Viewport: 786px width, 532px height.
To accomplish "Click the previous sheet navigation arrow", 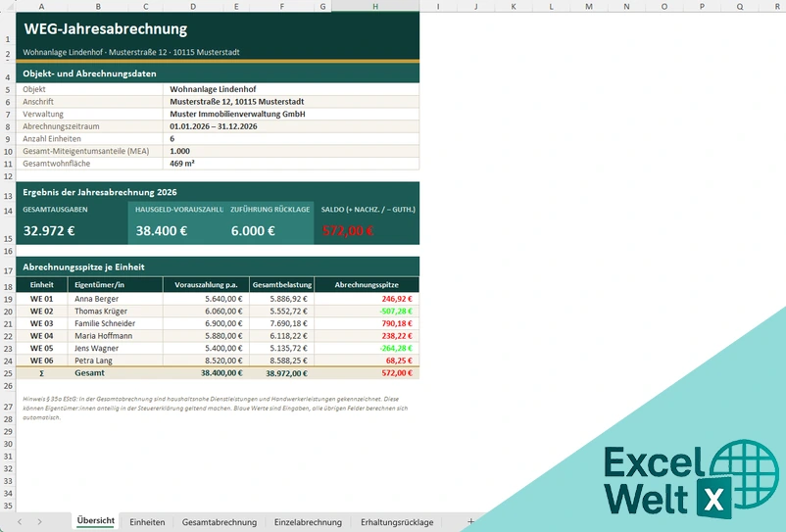I will (x=20, y=522).
